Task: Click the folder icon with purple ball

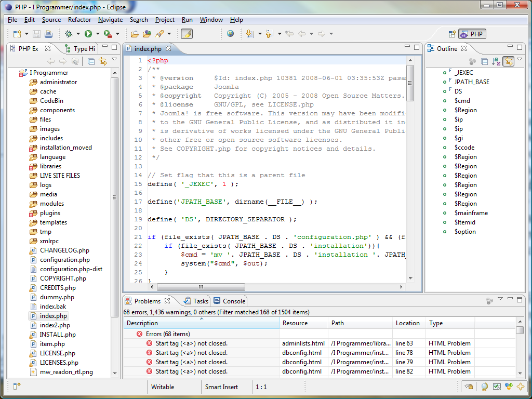Action: click(147, 34)
